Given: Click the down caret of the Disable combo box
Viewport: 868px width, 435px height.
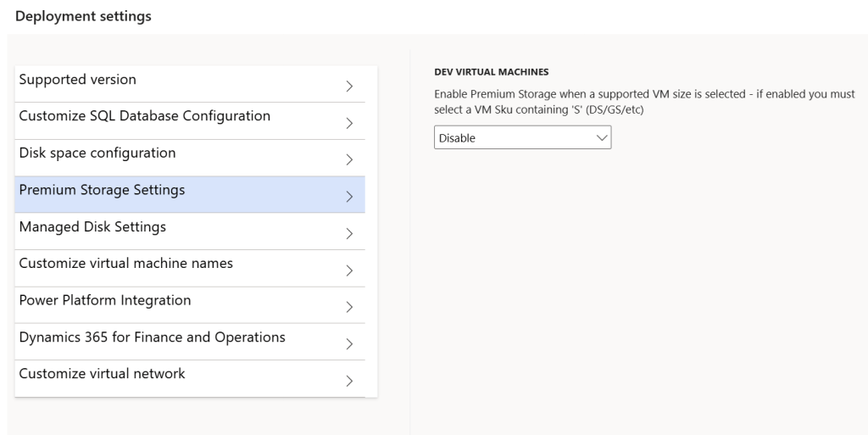Looking at the screenshot, I should [602, 137].
